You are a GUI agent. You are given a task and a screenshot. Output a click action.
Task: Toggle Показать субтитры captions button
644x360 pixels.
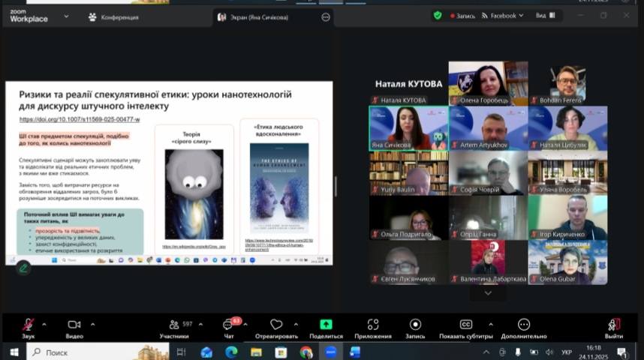[x=466, y=325]
